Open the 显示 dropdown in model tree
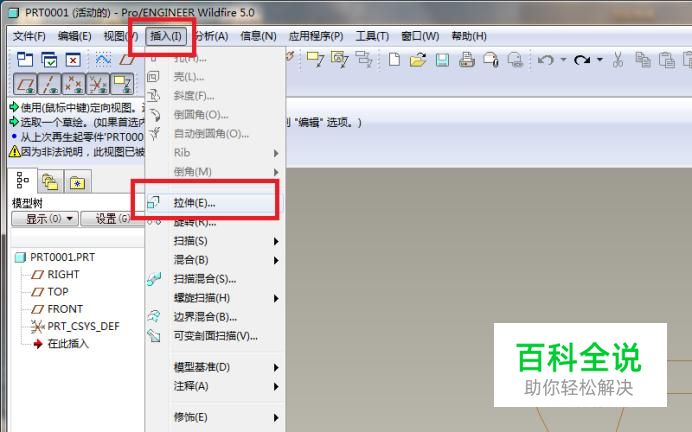This screenshot has width=692, height=432. (45, 218)
